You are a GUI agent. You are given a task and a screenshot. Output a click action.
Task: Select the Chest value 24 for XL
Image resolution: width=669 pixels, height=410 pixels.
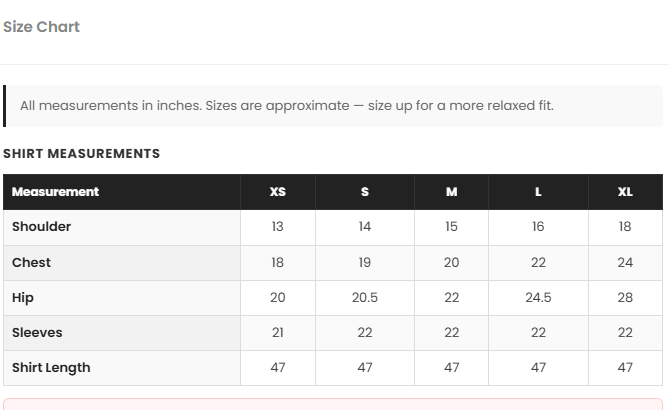(625, 262)
